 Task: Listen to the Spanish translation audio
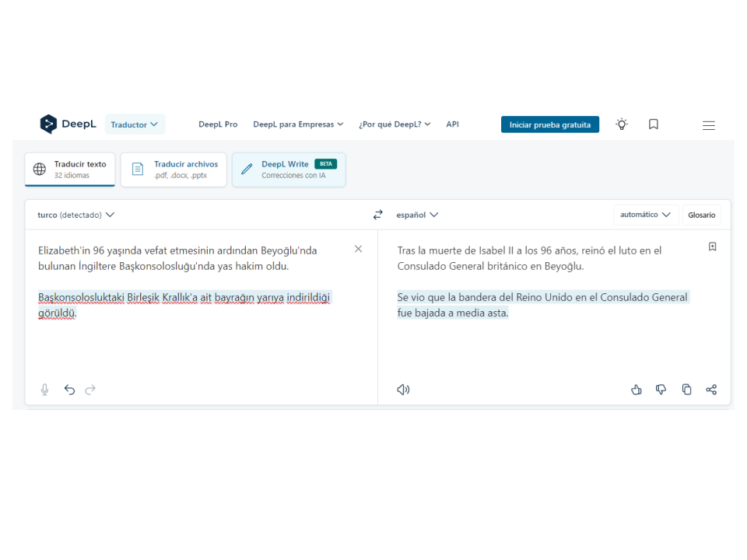click(403, 390)
